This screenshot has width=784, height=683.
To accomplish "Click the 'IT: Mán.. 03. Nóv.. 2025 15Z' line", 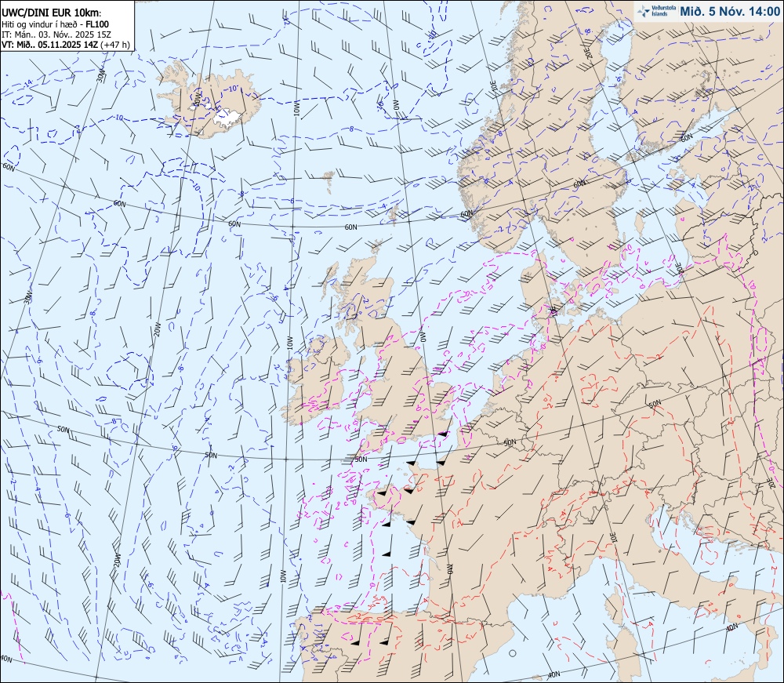I will coord(56,34).
